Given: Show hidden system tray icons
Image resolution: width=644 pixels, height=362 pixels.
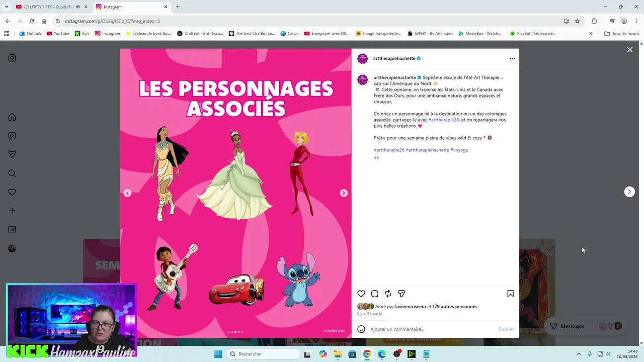Looking at the screenshot, I should click(x=579, y=354).
